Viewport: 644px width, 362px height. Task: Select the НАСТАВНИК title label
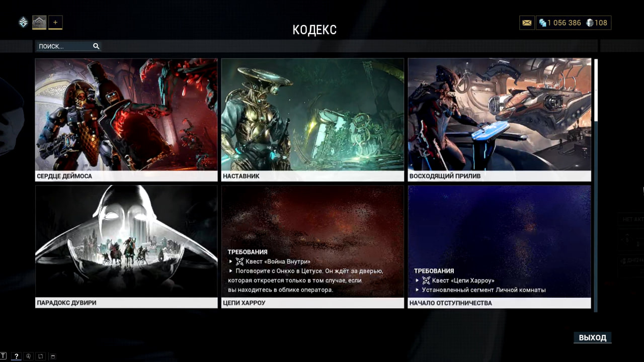[241, 176]
